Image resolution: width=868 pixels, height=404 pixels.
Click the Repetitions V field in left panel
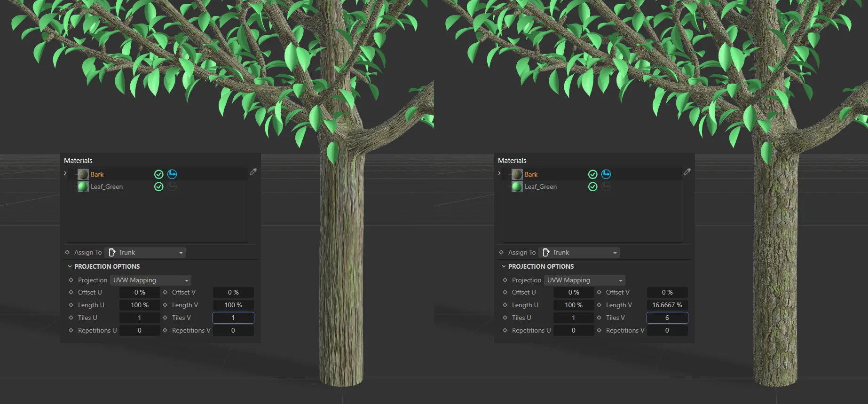[233, 330]
